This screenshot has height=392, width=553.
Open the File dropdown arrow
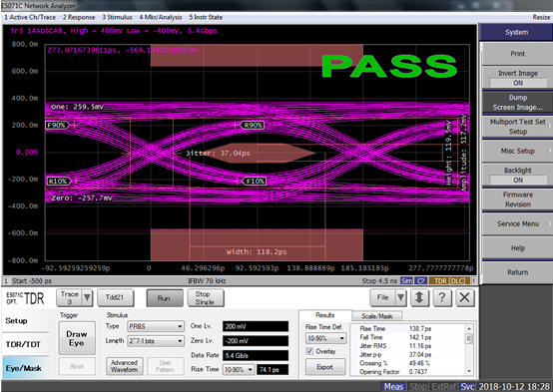click(x=401, y=298)
